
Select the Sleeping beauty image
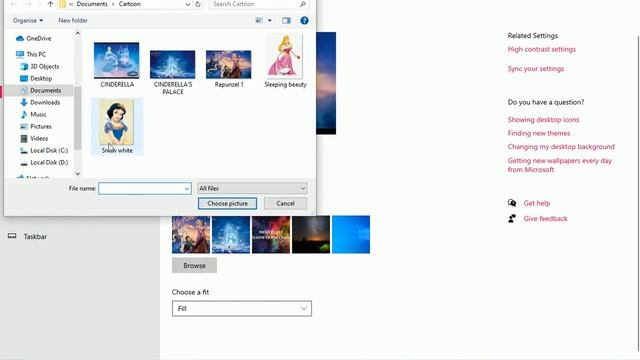click(x=285, y=61)
